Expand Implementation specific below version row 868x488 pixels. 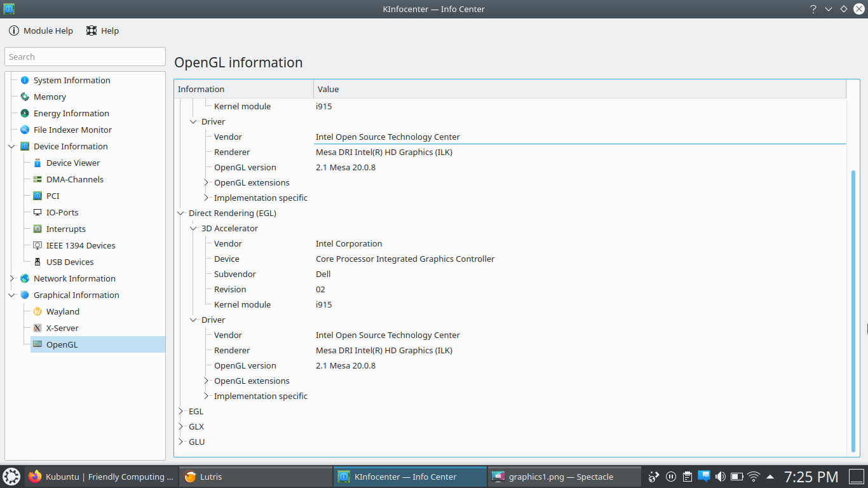point(207,396)
